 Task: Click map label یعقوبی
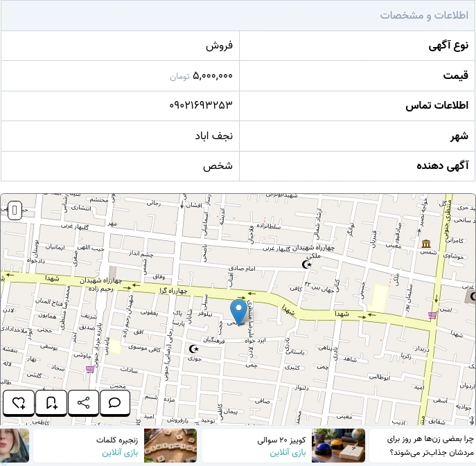click(x=149, y=312)
